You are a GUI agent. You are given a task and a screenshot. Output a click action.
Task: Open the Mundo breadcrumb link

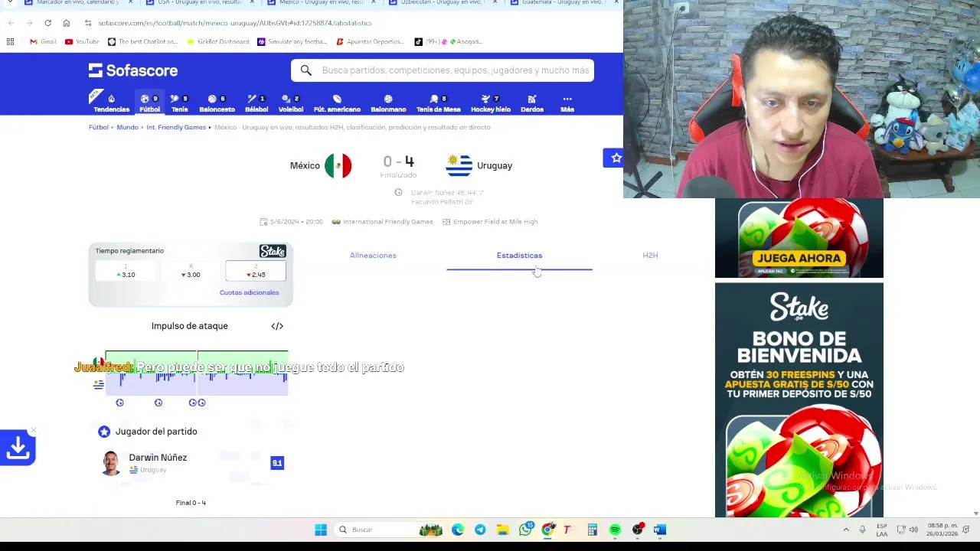click(127, 127)
